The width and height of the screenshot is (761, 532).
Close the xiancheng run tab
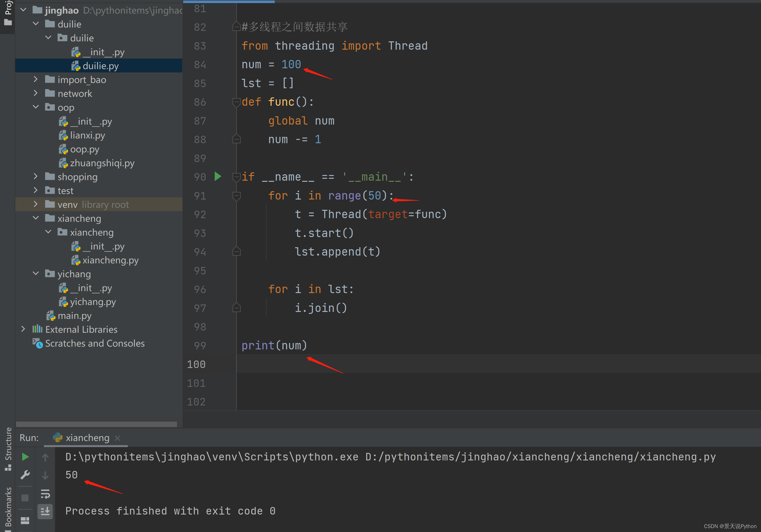117,438
